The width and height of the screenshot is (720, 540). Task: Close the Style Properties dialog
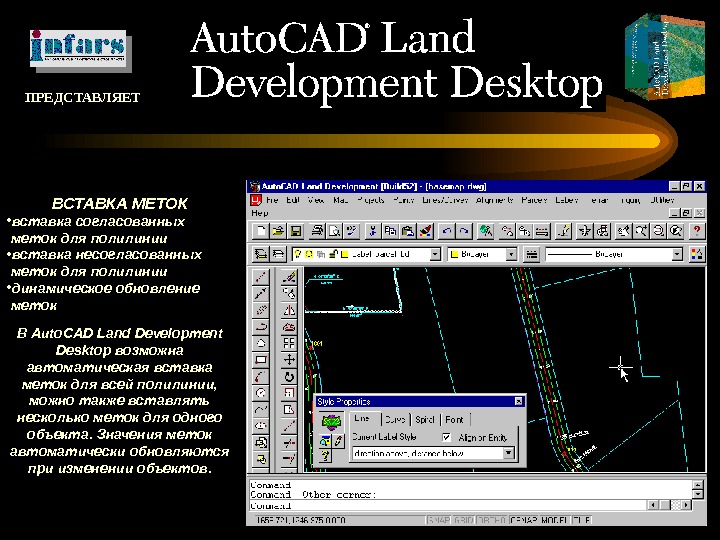[518, 401]
